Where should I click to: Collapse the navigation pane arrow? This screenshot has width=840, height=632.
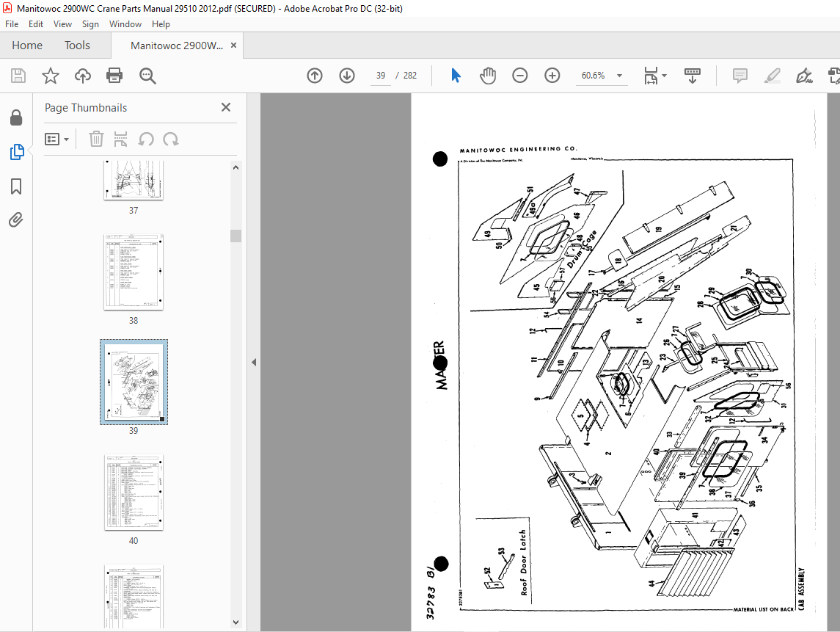(x=254, y=363)
